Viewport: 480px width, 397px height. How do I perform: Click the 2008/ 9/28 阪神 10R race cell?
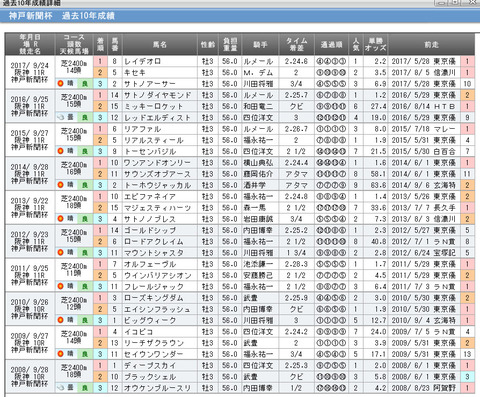pos(30,377)
